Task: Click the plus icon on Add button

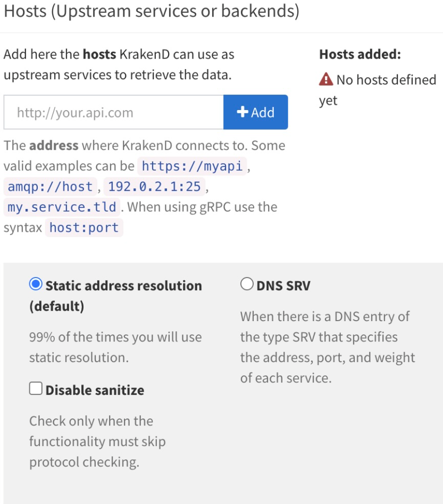Action: pyautogui.click(x=243, y=112)
